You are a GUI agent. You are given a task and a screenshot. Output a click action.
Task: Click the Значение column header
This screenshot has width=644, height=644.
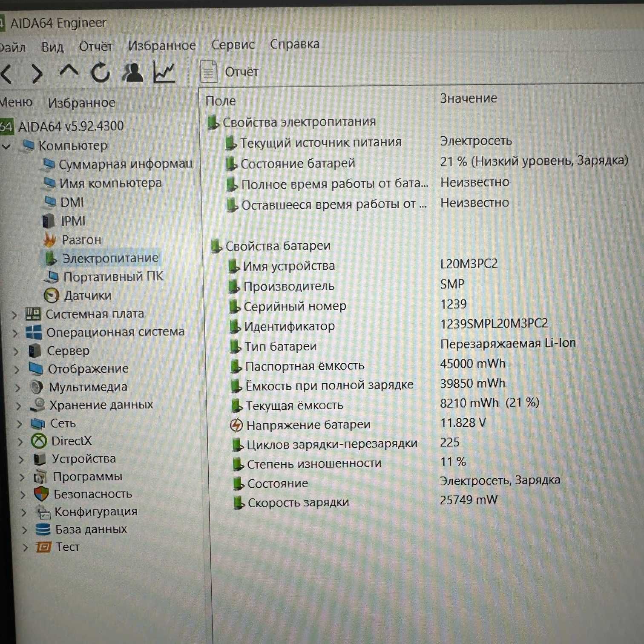coord(469,98)
